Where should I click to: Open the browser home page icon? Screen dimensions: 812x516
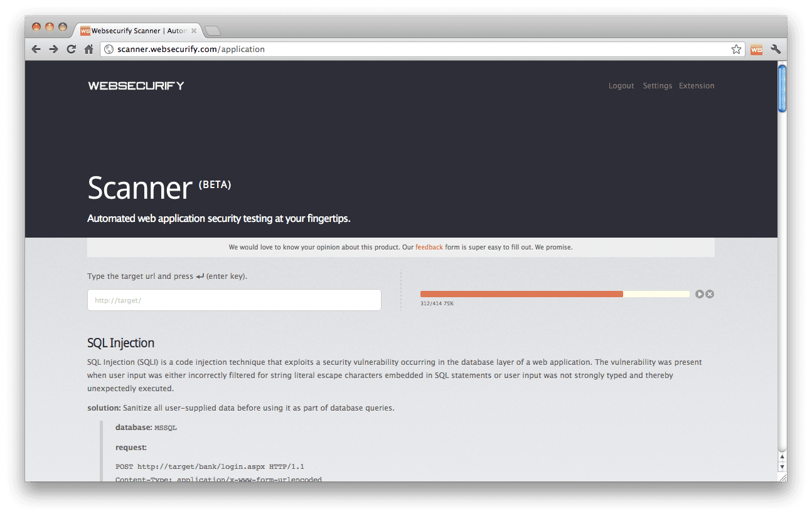point(89,50)
